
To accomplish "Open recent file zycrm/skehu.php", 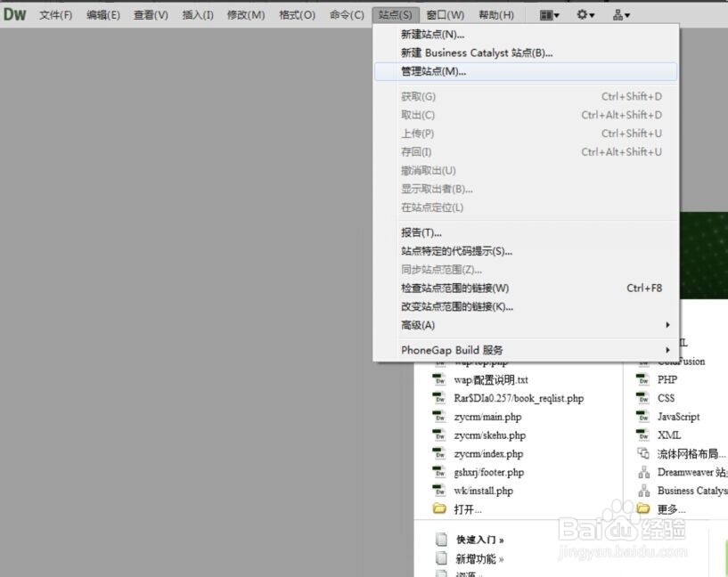I will pyautogui.click(x=489, y=435).
